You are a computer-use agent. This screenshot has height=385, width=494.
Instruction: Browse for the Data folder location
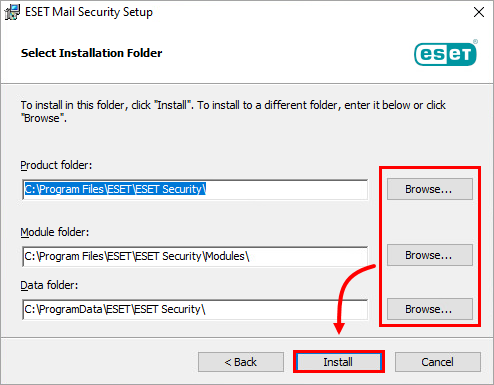click(x=430, y=309)
